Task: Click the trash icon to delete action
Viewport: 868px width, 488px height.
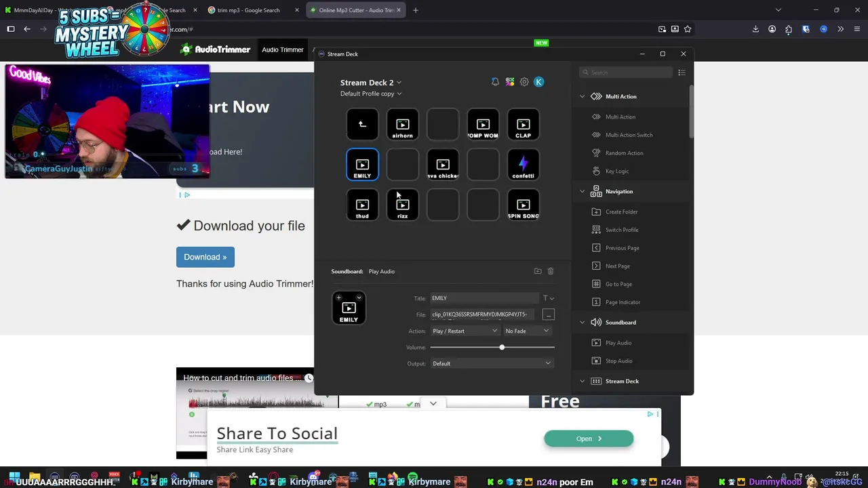Action: point(551,271)
